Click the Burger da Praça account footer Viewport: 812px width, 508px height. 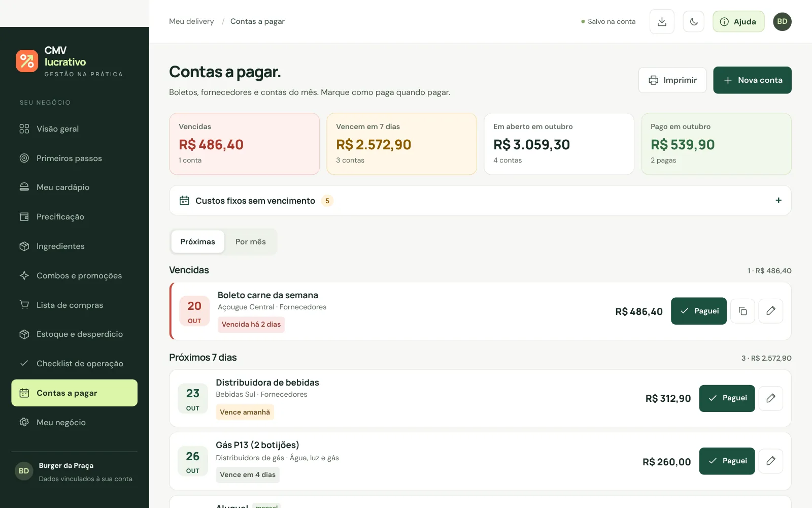pyautogui.click(x=74, y=471)
